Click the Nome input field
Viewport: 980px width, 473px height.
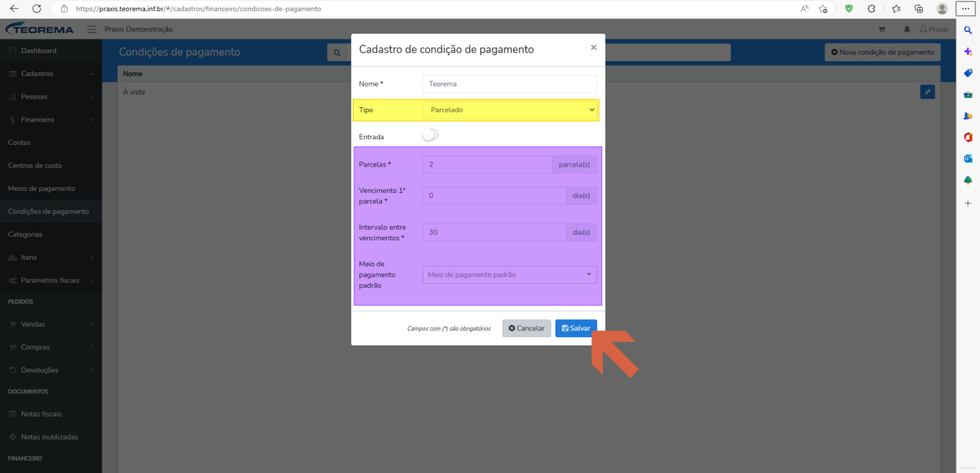point(510,84)
